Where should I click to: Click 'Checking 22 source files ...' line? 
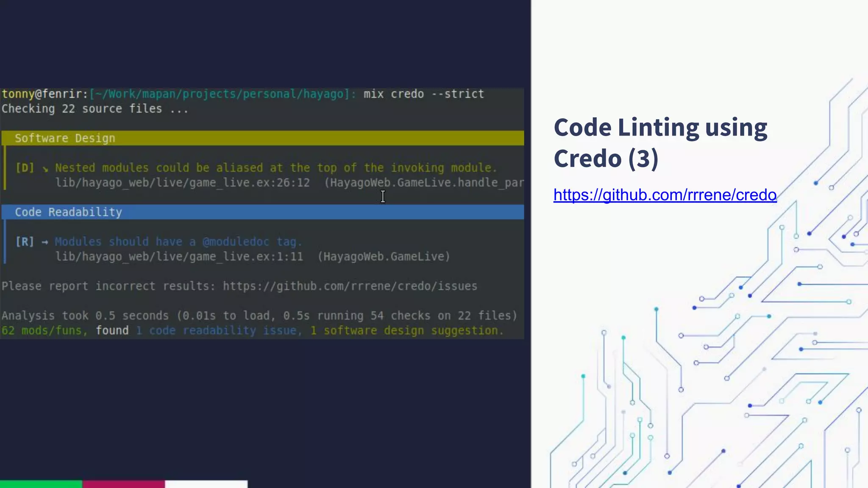pos(95,109)
